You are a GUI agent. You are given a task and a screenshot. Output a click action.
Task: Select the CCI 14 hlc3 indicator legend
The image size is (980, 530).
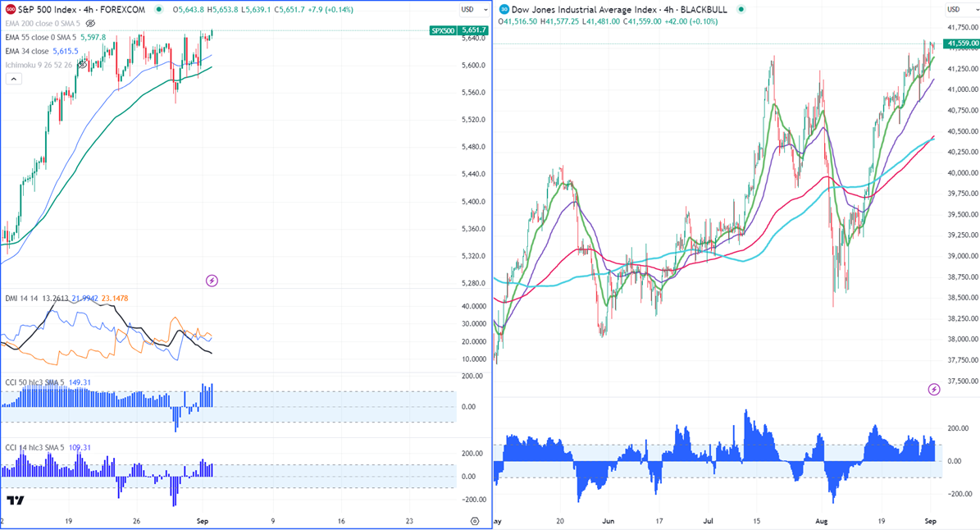pos(34,447)
